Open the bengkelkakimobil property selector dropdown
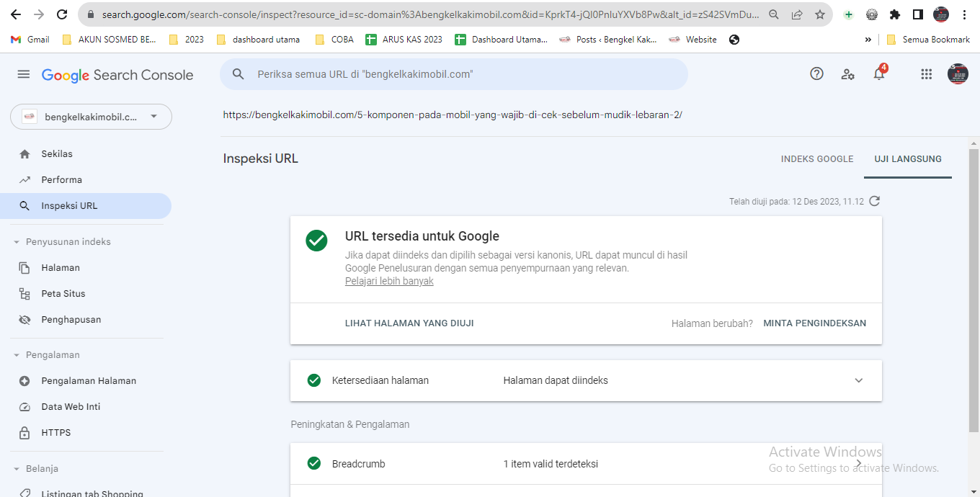Viewport: 980px width, 497px height. [92, 117]
